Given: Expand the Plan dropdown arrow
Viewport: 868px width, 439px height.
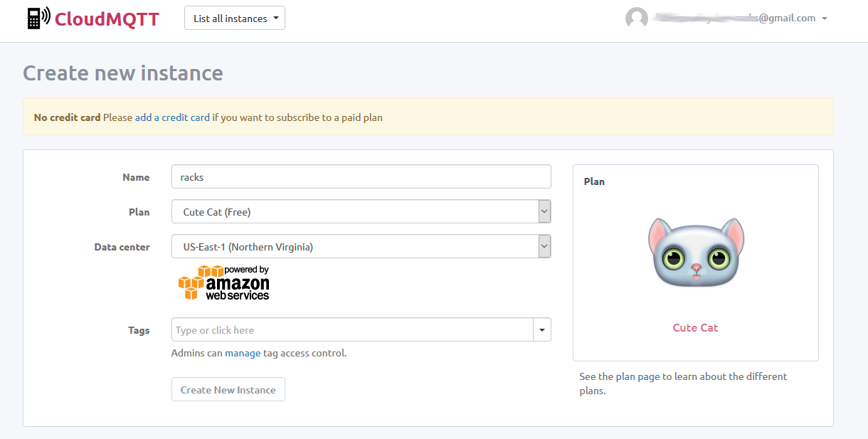Looking at the screenshot, I should click(x=544, y=211).
